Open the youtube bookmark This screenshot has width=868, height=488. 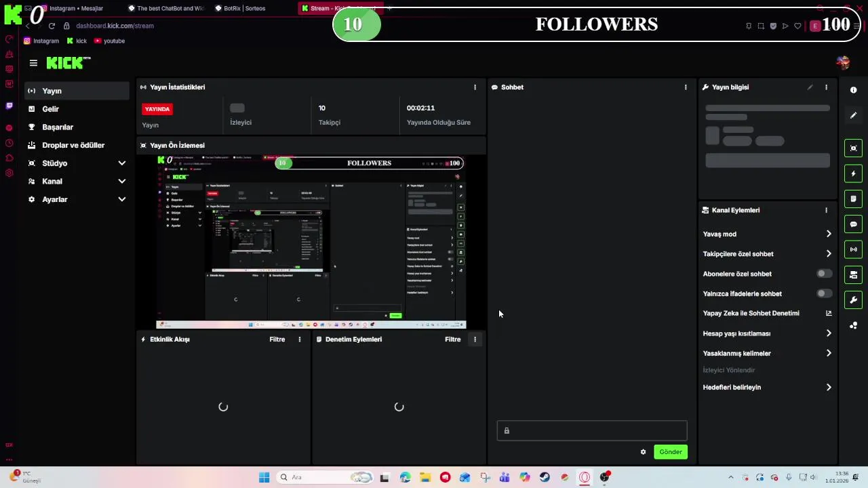click(109, 41)
